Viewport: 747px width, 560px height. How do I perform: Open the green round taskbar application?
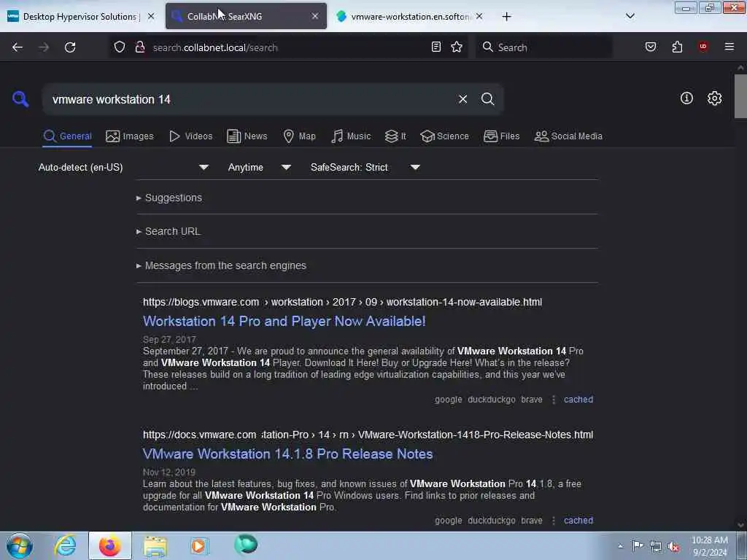point(246,544)
